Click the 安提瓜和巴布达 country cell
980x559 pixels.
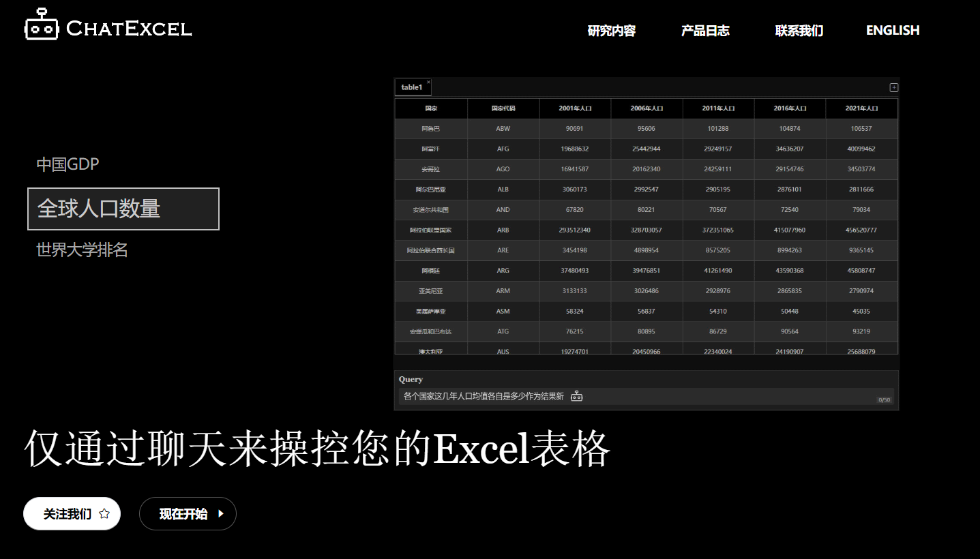pos(431,331)
